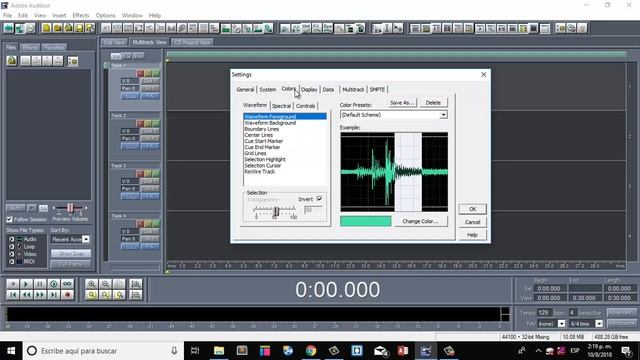Image resolution: width=640 pixels, height=360 pixels.
Task: Click the Tempo bpm input field
Action: pyautogui.click(x=544, y=312)
